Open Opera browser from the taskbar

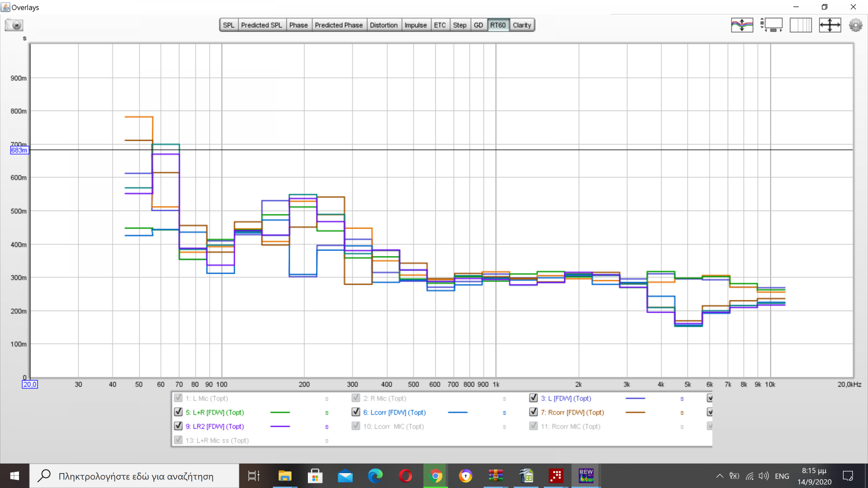pos(406,476)
